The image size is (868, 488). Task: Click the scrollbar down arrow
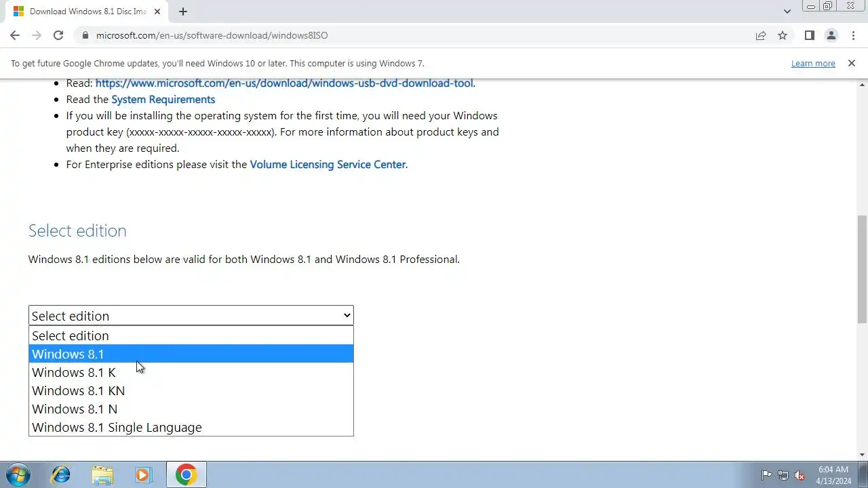(x=862, y=455)
